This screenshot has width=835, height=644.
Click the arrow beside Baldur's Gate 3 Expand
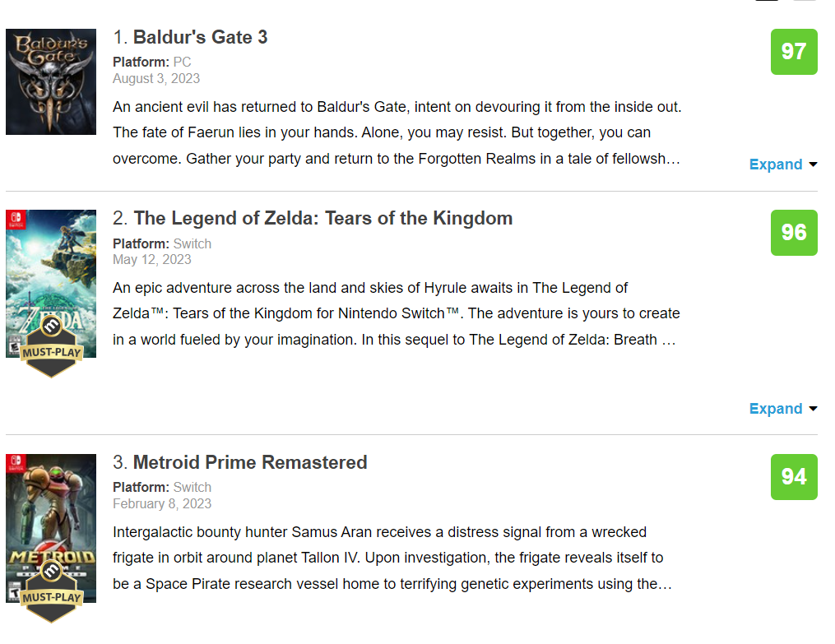tap(813, 164)
